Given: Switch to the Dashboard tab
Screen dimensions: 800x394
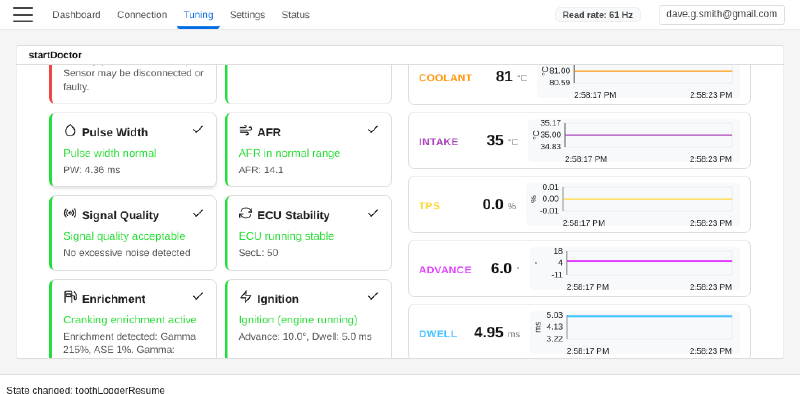Looking at the screenshot, I should point(77,15).
